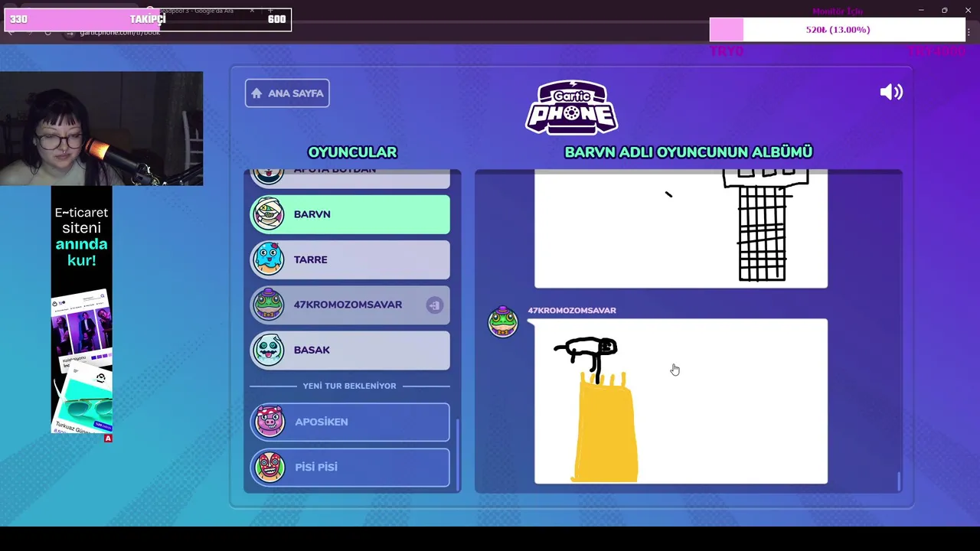Image resolution: width=980 pixels, height=551 pixels.
Task: Click the 47KROMOZOMSAVAR name above the drawing
Action: click(572, 310)
